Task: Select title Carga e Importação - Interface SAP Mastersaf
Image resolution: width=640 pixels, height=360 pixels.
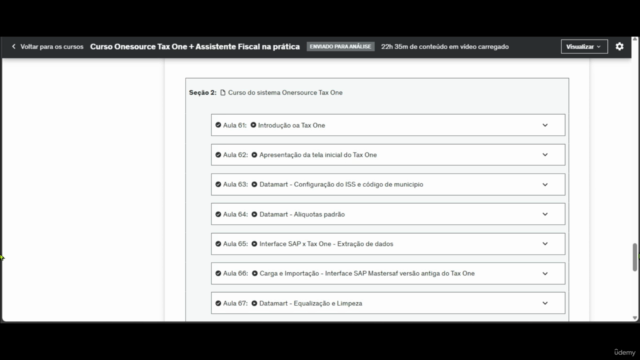Action: pyautogui.click(x=367, y=273)
